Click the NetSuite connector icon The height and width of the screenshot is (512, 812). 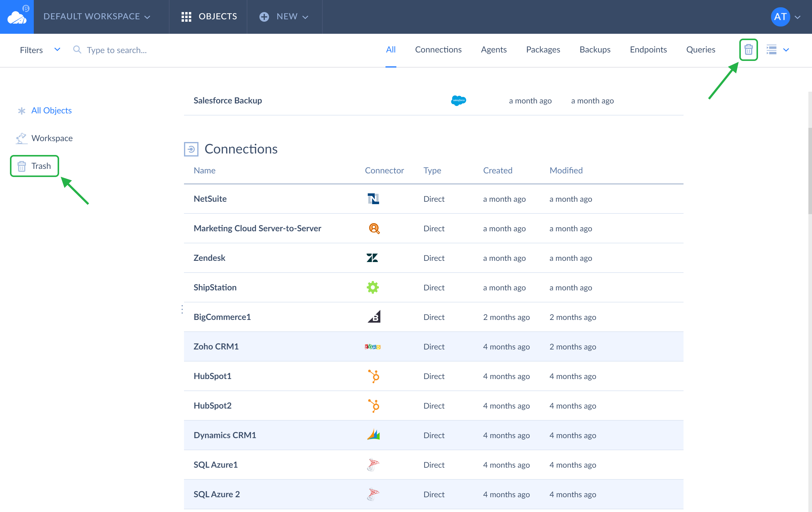373,198
